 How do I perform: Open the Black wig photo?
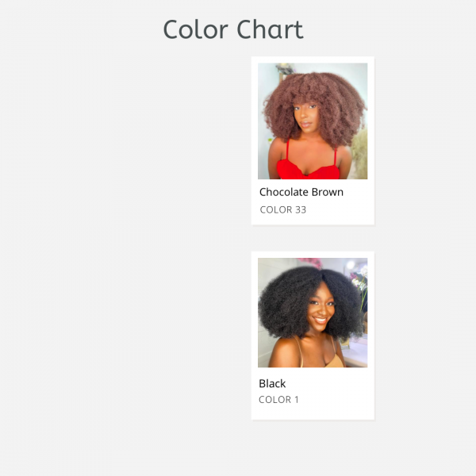pyautogui.click(x=313, y=313)
